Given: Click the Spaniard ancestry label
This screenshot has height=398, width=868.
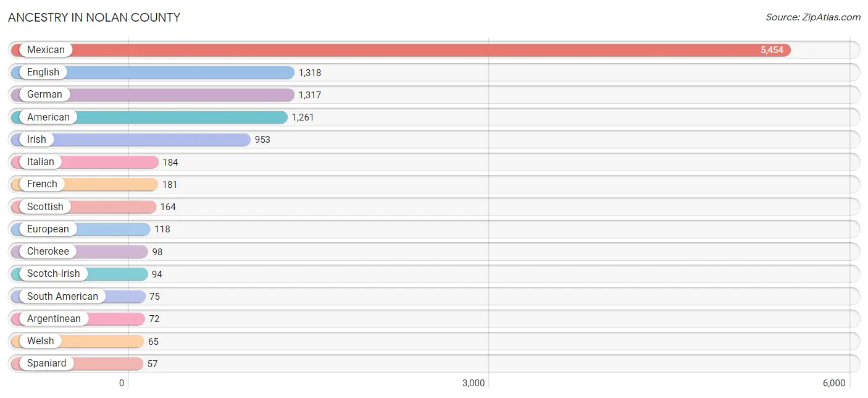Looking at the screenshot, I should click(46, 363).
